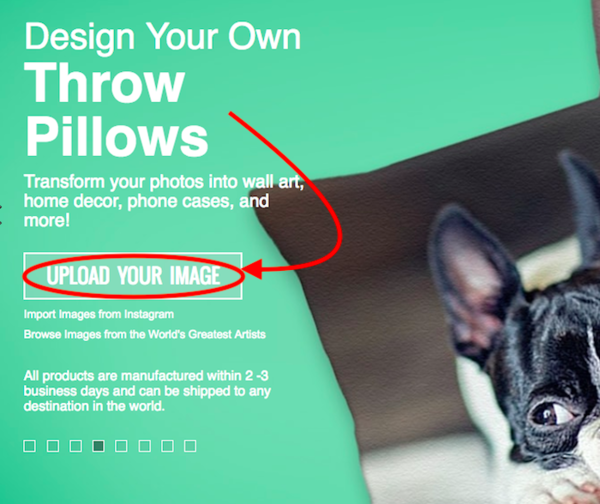Switch to the seventh carousel slide indicator

click(167, 446)
